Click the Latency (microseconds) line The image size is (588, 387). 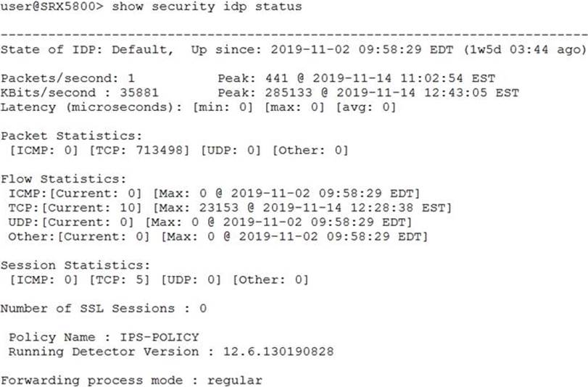click(x=199, y=107)
